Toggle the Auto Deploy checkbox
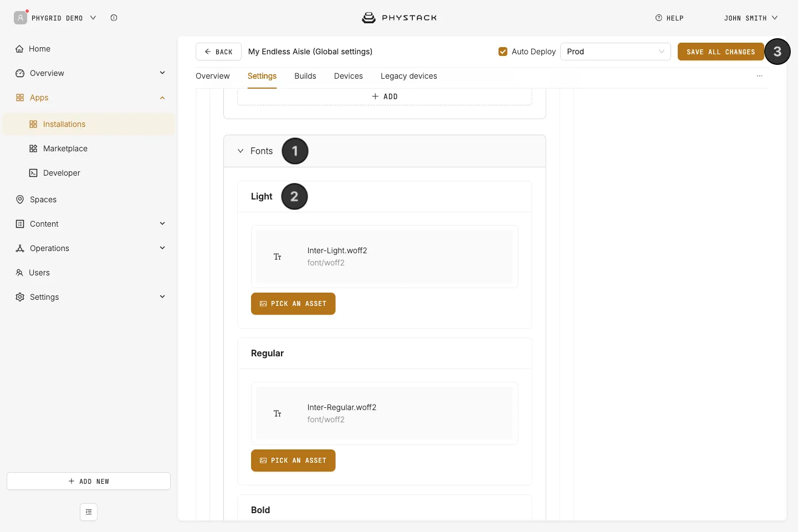This screenshot has height=532, width=798. 503,52
